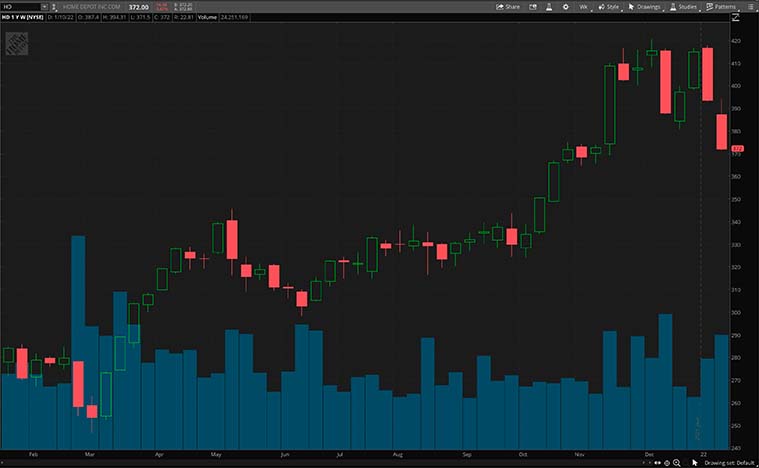Expand the symbol dropdown arrow
The height and width of the screenshot is (468, 759).
pyautogui.click(x=45, y=6)
